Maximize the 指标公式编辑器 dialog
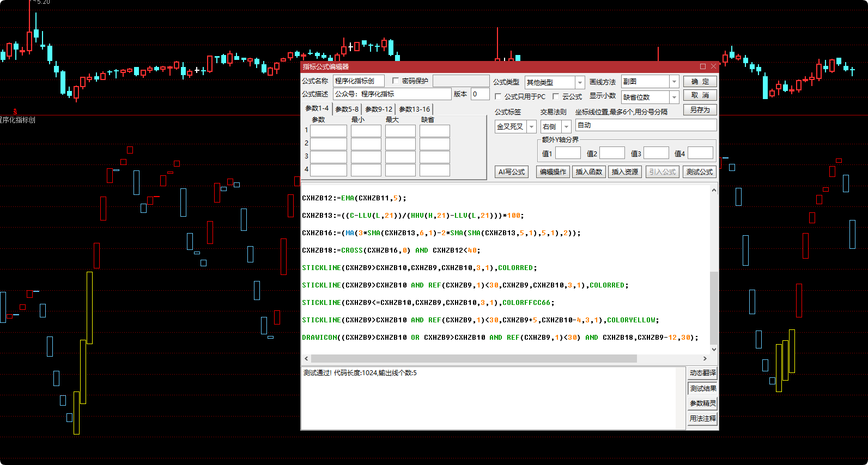The image size is (868, 465). click(702, 66)
